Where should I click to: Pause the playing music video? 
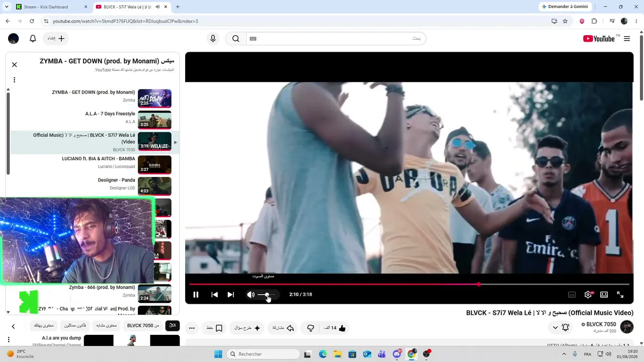point(196,295)
